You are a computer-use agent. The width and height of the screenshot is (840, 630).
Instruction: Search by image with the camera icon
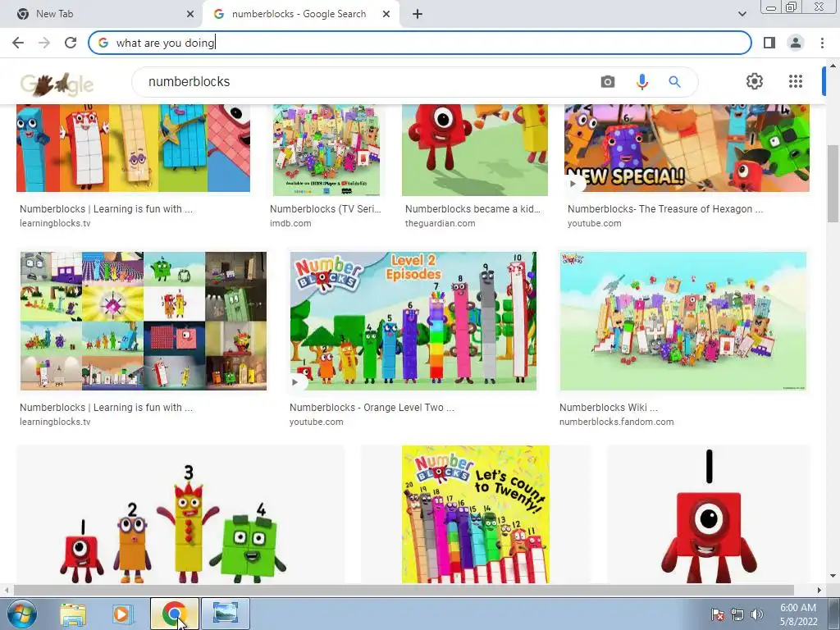tap(608, 82)
